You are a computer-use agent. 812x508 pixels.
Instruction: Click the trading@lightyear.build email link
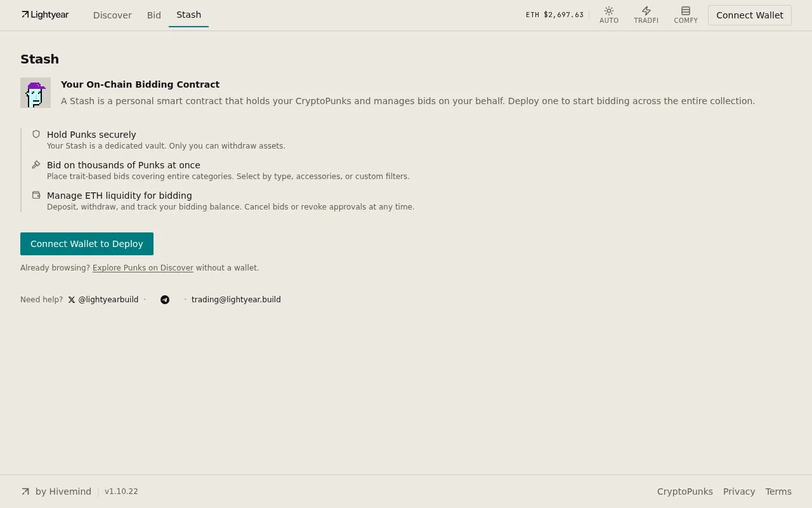(x=236, y=300)
